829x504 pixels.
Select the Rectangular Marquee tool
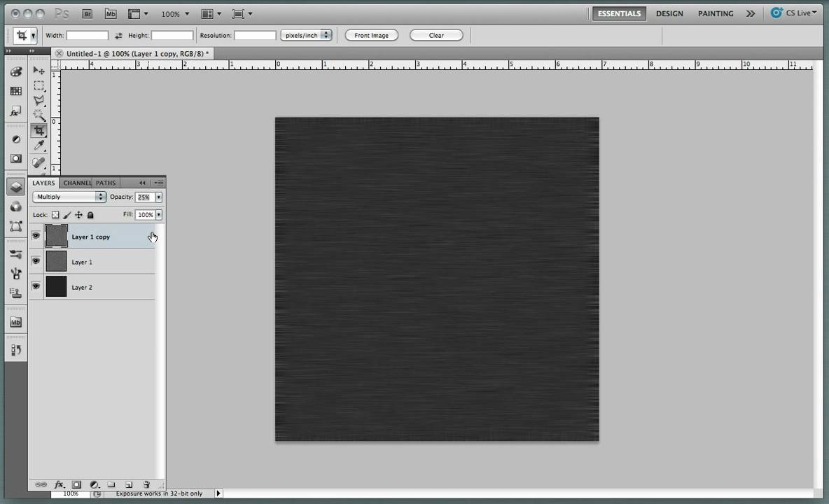pos(39,85)
